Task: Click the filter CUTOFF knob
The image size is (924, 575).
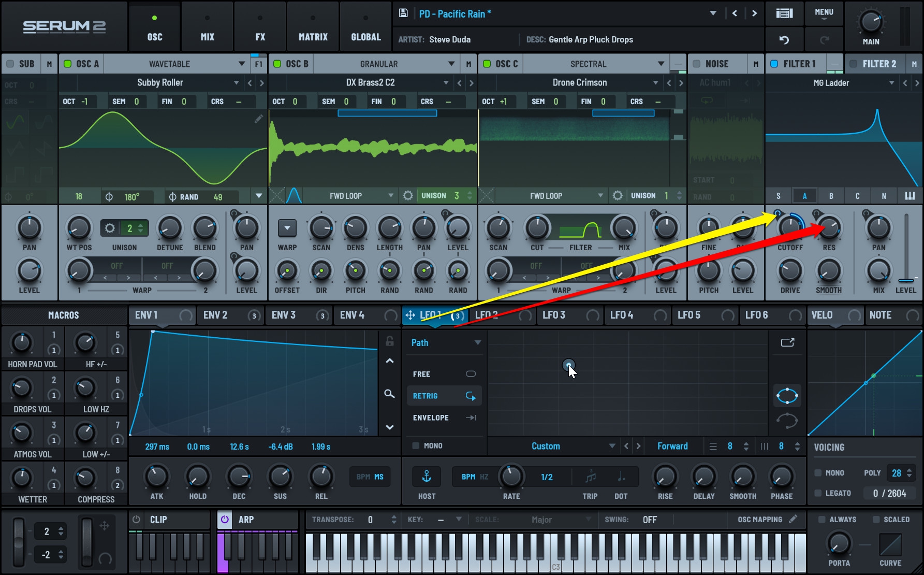Action: point(790,227)
